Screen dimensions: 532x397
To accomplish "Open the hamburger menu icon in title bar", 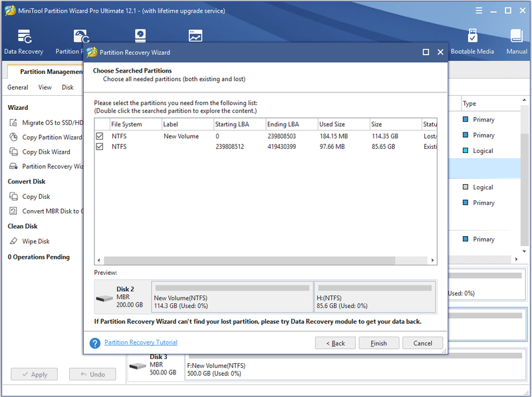I will point(479,11).
